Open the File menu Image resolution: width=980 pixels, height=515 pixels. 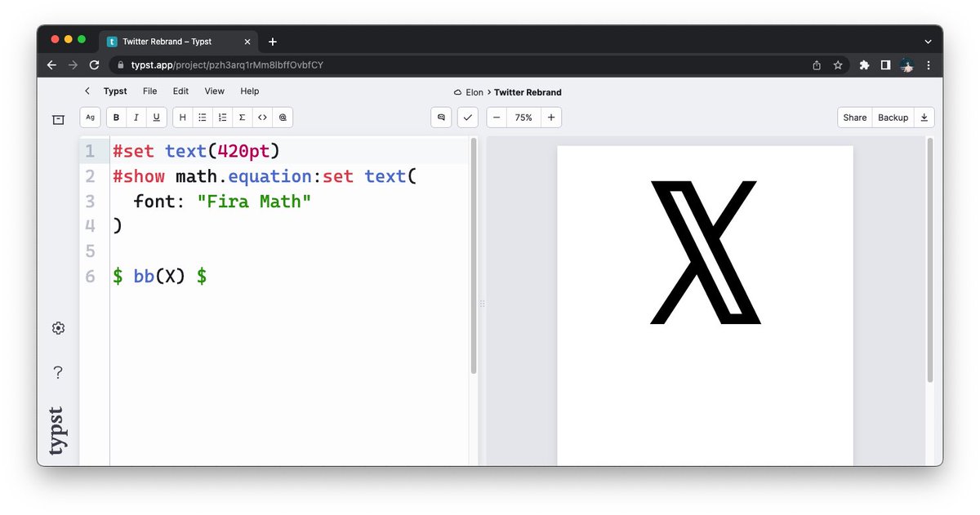tap(150, 91)
